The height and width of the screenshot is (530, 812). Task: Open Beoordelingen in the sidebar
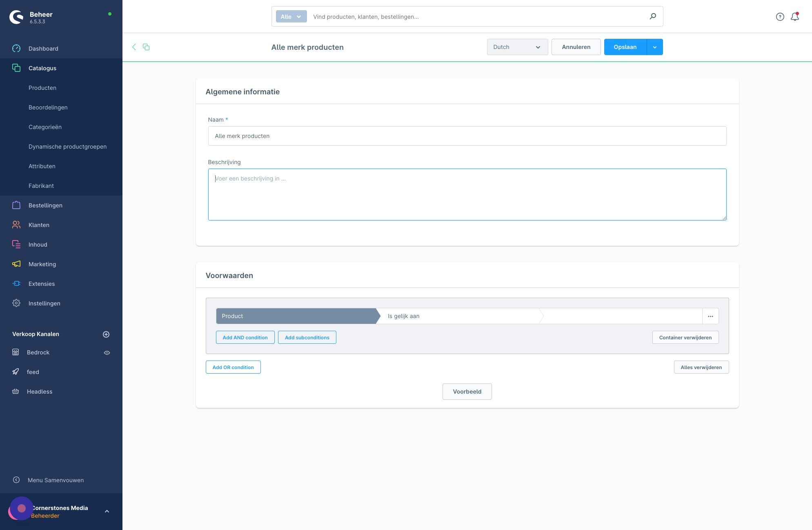[48, 107]
